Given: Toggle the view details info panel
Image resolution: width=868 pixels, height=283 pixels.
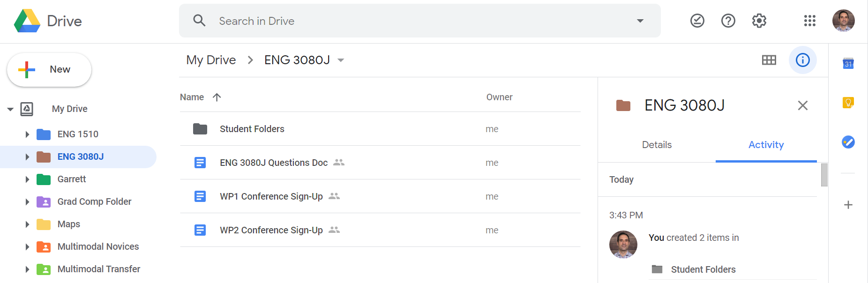Looking at the screenshot, I should [x=802, y=60].
